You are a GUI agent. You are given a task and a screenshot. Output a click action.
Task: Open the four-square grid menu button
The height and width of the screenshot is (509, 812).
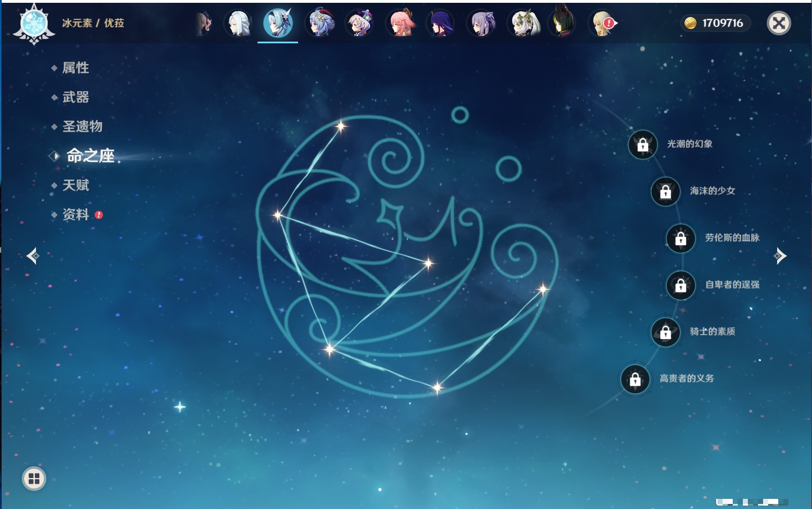tap(34, 479)
